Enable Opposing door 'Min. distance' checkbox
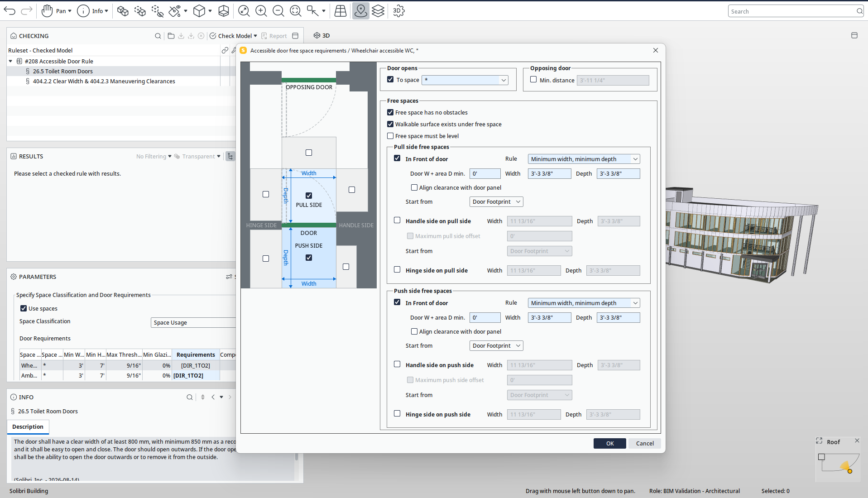The width and height of the screenshot is (868, 498). pyautogui.click(x=533, y=79)
